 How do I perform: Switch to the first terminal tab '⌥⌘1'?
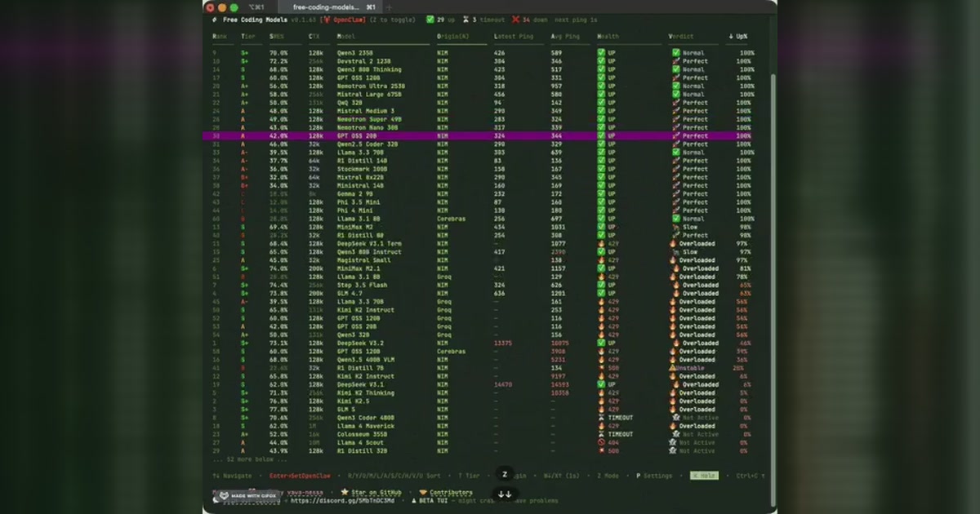(256, 7)
